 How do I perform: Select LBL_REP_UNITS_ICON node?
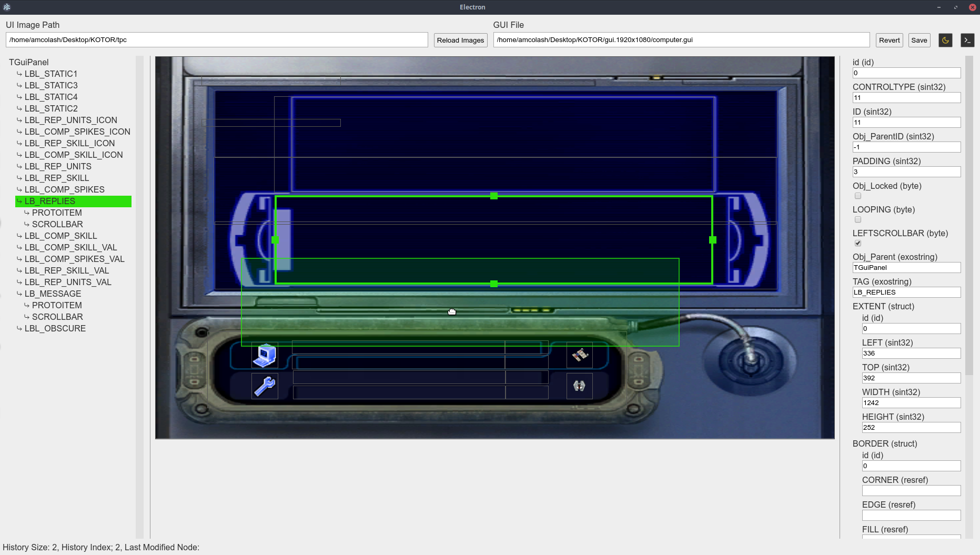coord(71,120)
